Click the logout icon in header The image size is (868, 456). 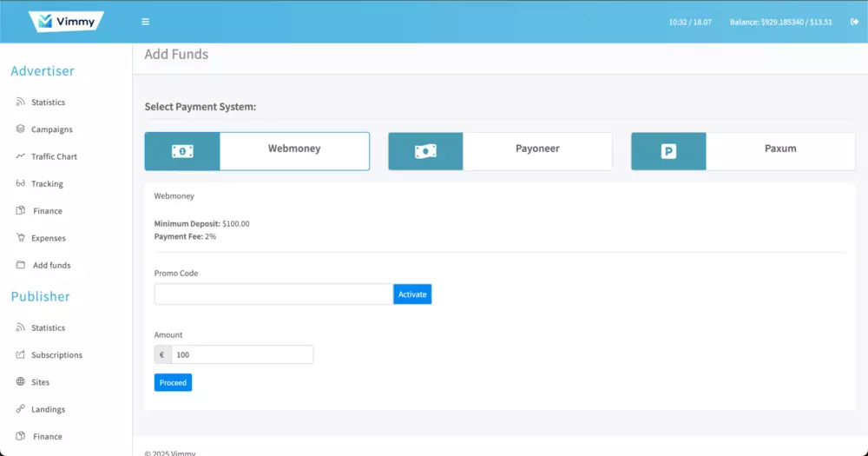[854, 22]
